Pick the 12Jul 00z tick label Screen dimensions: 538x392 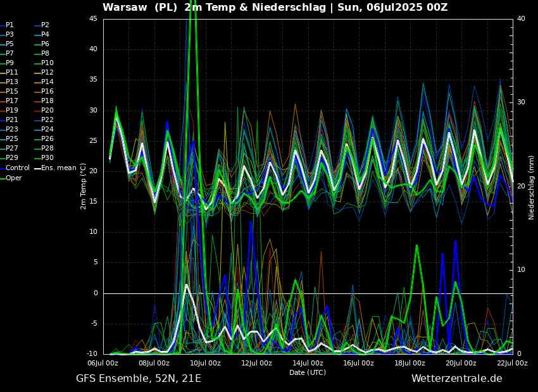pyautogui.click(x=257, y=363)
